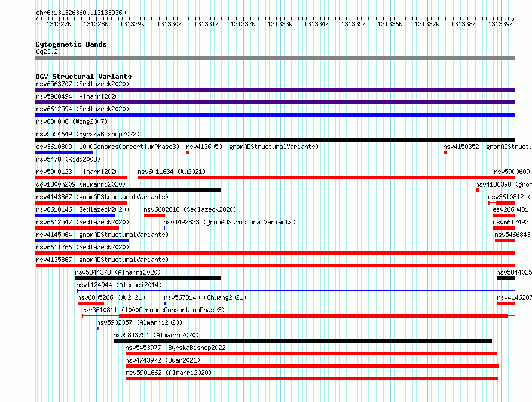532x402 pixels.
Task: Select nsv5902357 (Almarri2020) label
Action: (139, 322)
